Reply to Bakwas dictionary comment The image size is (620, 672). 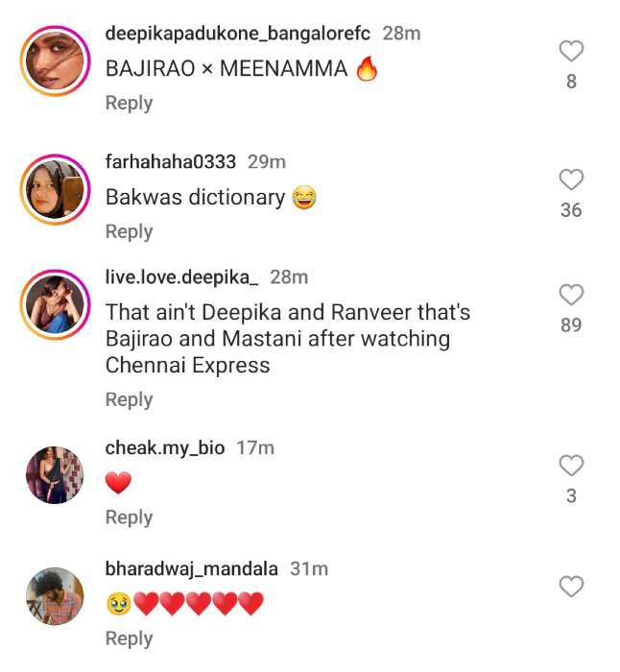click(x=129, y=231)
